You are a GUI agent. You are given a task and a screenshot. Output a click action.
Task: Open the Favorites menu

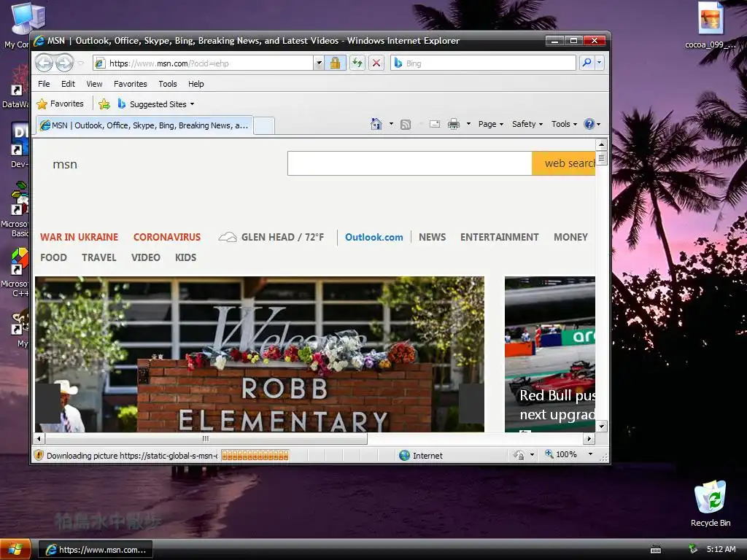click(130, 84)
